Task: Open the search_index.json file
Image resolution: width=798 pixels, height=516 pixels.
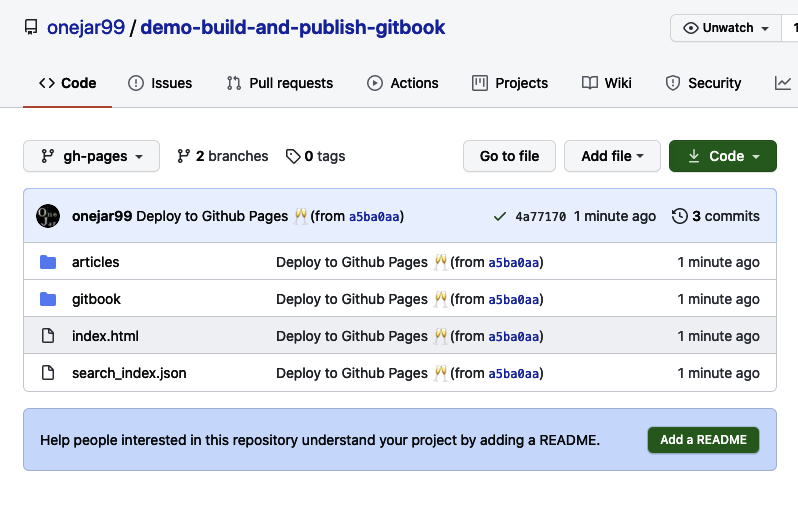Action: click(x=129, y=374)
